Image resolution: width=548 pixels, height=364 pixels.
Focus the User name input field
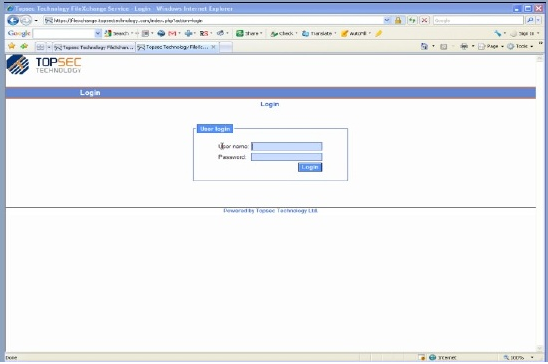click(287, 146)
